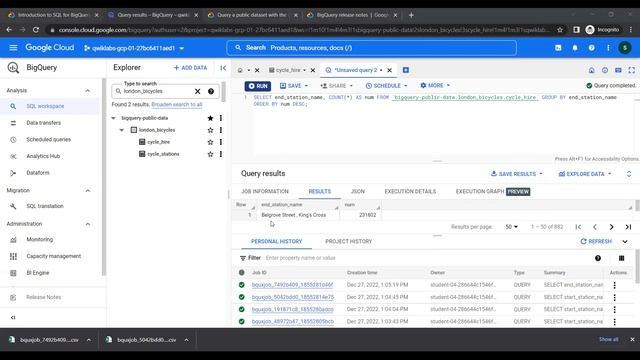The width and height of the screenshot is (640, 360).
Task: Open the Schedule dropdown
Action: pyautogui.click(x=387, y=86)
